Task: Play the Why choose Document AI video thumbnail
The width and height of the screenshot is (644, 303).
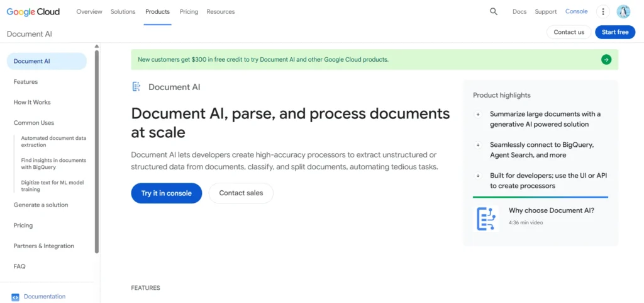Action: (486, 219)
